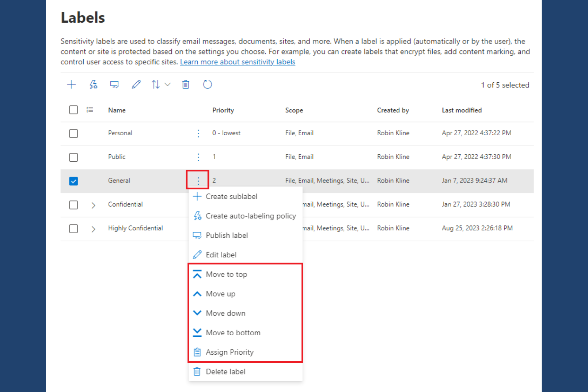
Task: Check the Personal label checkbox
Action: pyautogui.click(x=73, y=133)
